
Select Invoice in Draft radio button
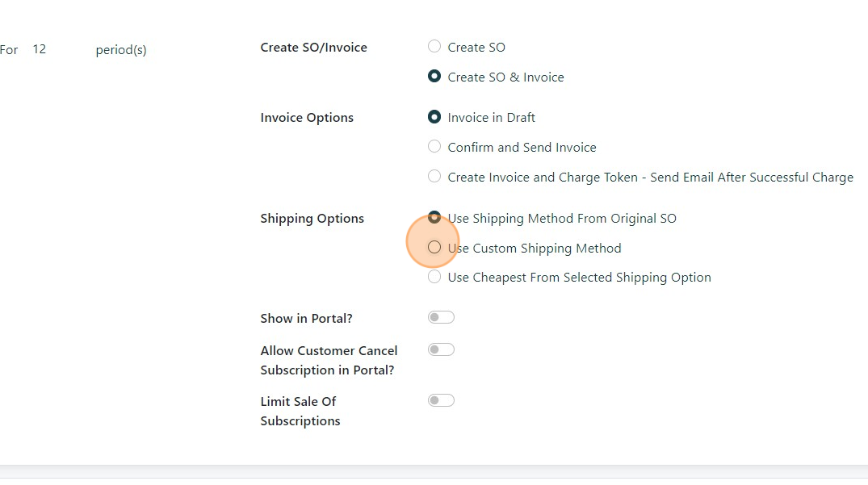pyautogui.click(x=434, y=117)
